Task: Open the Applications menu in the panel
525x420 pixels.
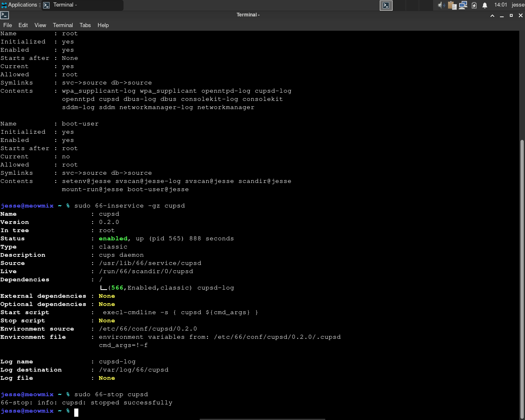Action: click(21, 5)
